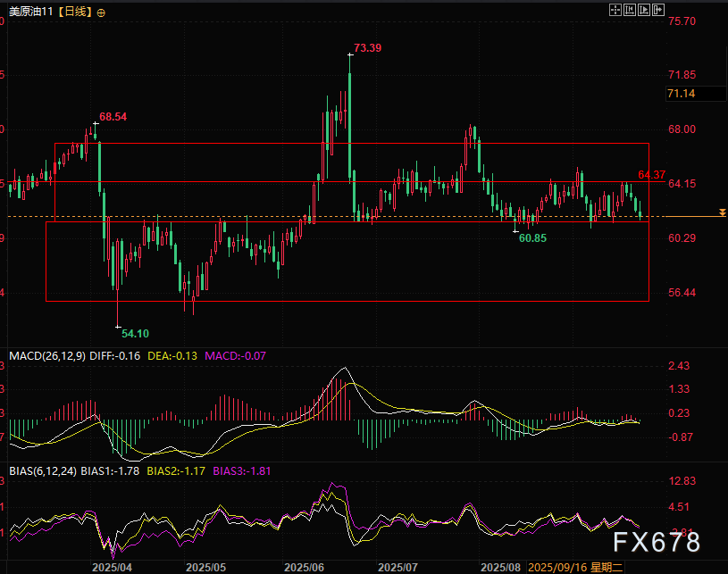
Task: Click the 54.10 low price marker
Action: coord(135,333)
